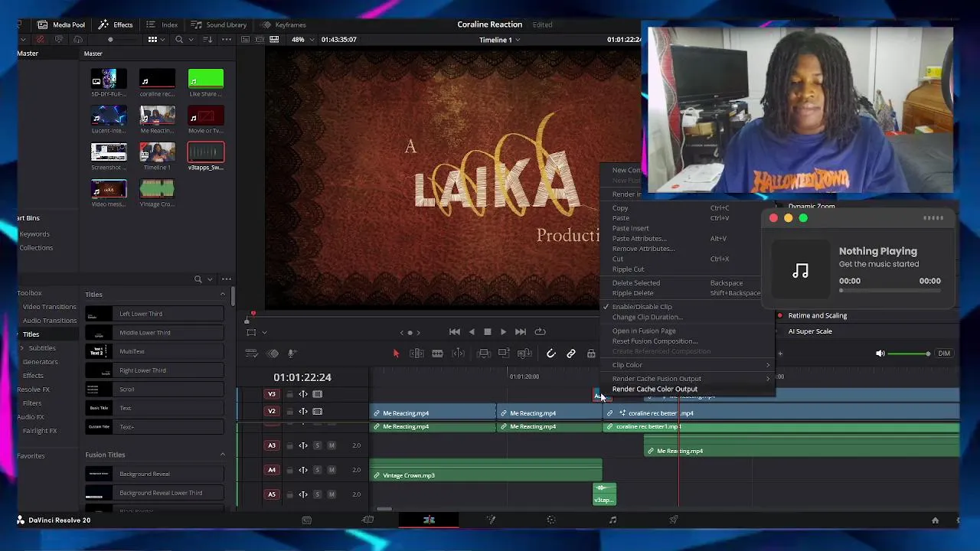Toggle Linked Selection chain icon
980x551 pixels.
(x=571, y=354)
